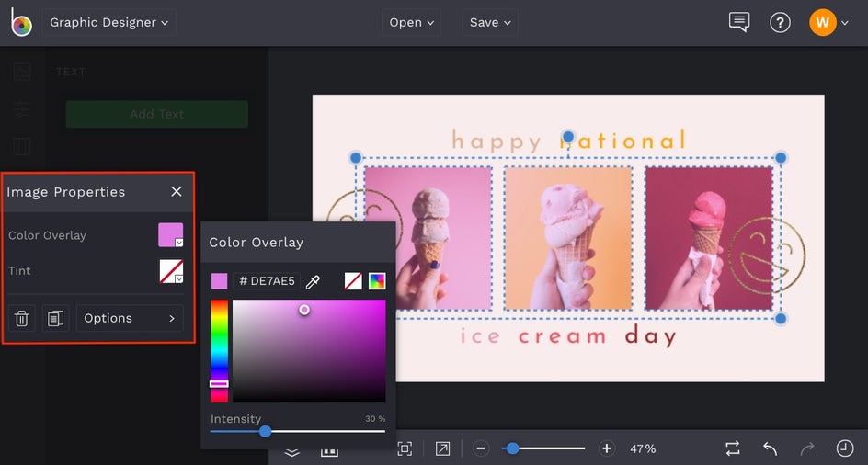Click the zoom slider handle
This screenshot has width=868, height=465.
pyautogui.click(x=512, y=448)
